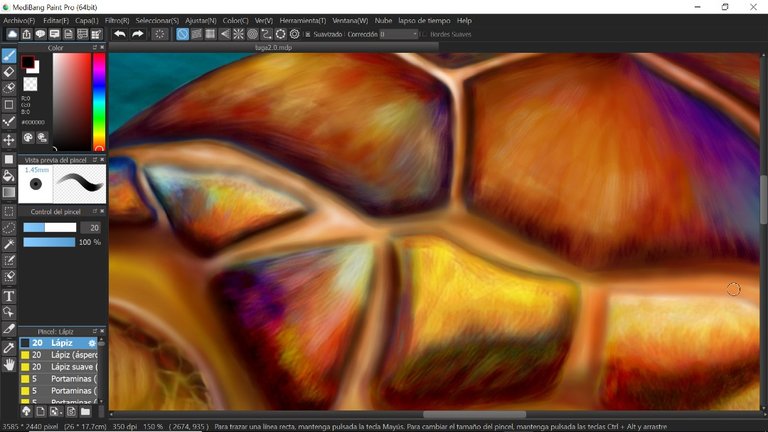This screenshot has height=432, width=768.
Task: Click the Undo arrow in the toolbar
Action: click(x=120, y=34)
